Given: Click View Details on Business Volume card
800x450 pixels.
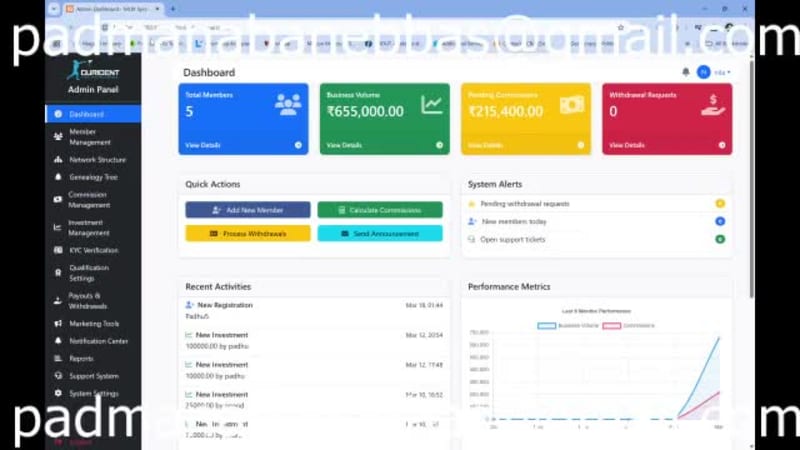Looking at the screenshot, I should click(x=344, y=145).
